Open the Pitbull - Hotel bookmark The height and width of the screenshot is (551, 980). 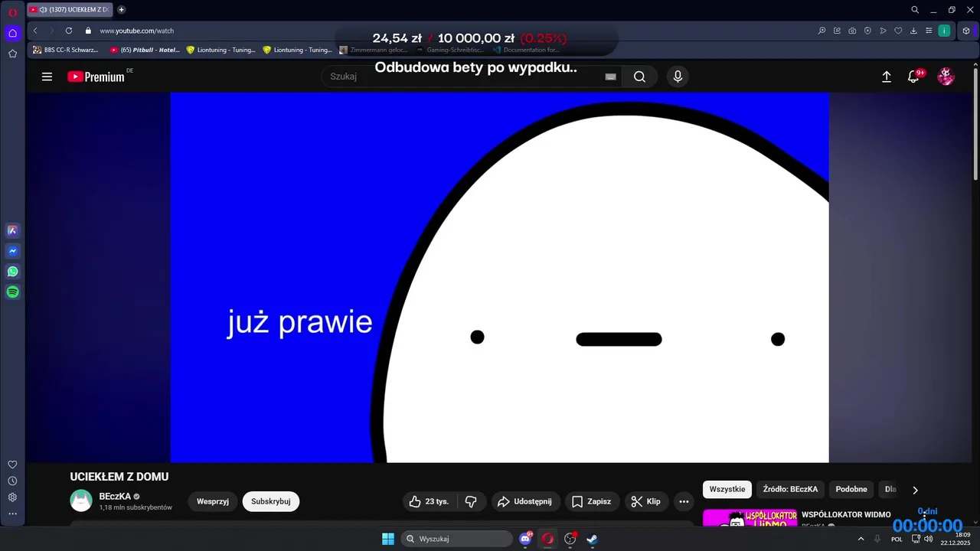click(x=145, y=50)
